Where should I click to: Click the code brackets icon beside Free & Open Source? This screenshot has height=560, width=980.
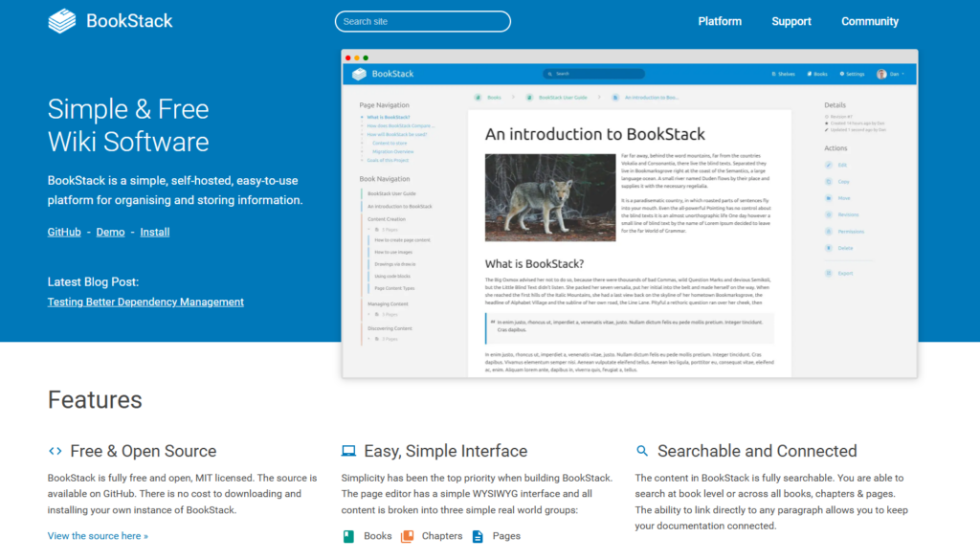56,451
